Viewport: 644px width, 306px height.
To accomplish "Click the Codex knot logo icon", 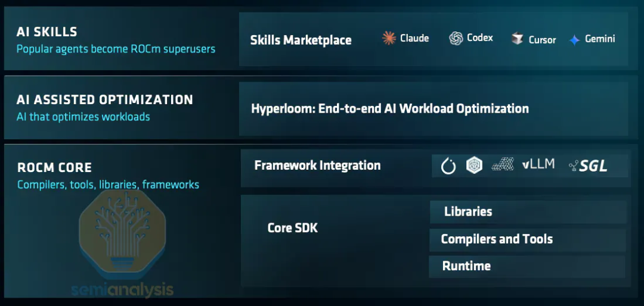I will point(456,39).
